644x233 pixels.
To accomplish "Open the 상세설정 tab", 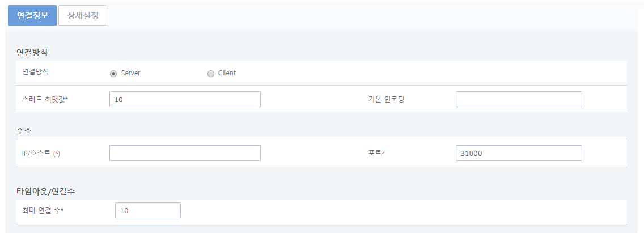I will pyautogui.click(x=83, y=16).
